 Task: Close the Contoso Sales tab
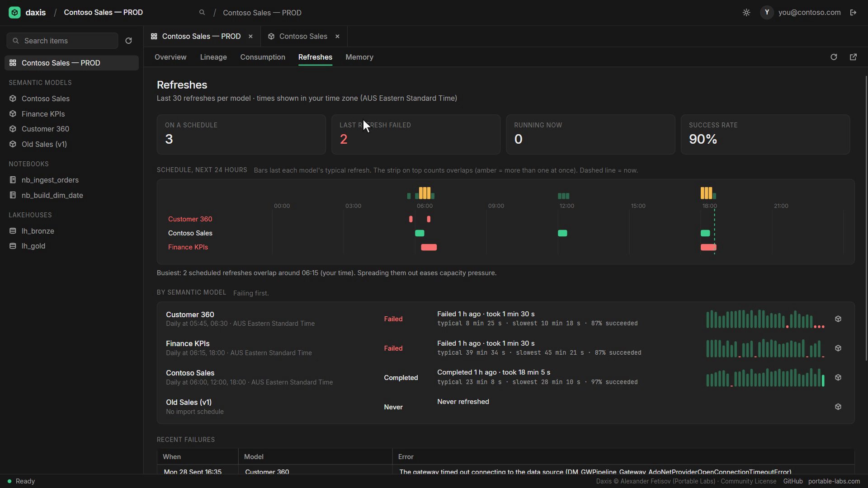click(337, 36)
